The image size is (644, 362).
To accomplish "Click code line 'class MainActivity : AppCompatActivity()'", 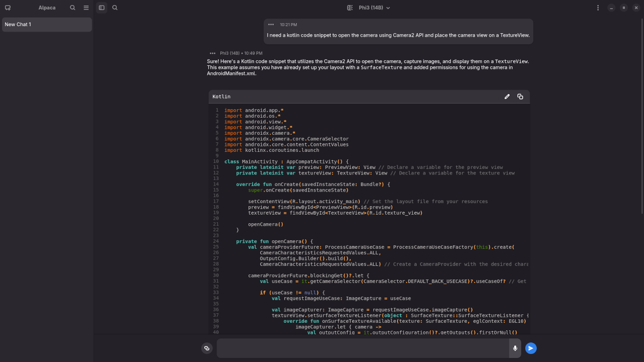I will 286,161.
